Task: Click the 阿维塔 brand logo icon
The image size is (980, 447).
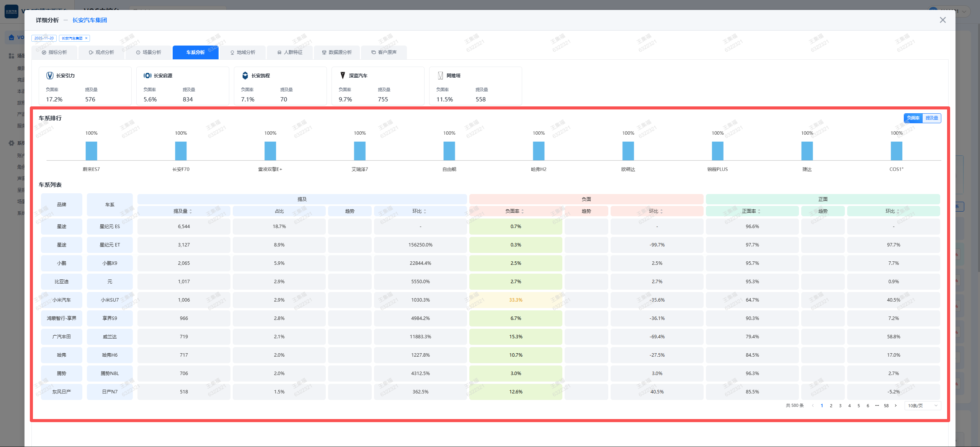Action: (x=440, y=75)
